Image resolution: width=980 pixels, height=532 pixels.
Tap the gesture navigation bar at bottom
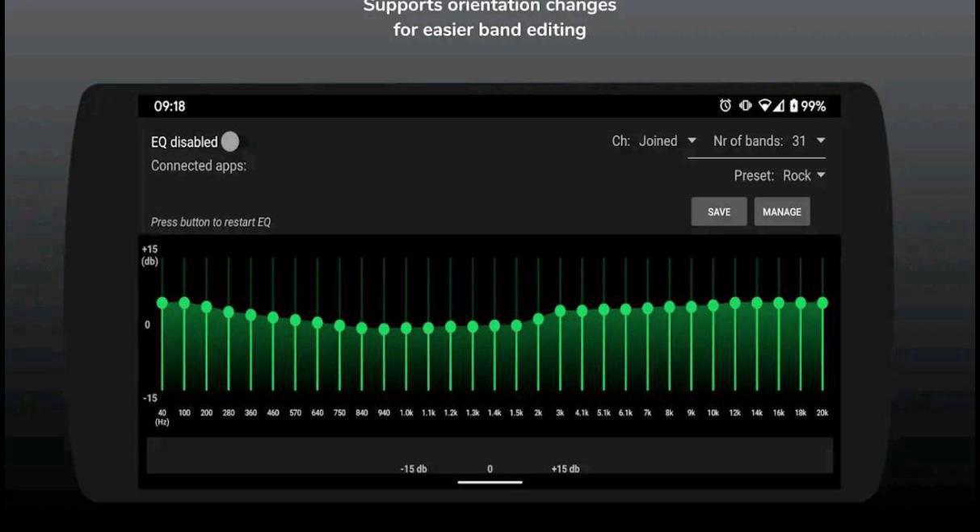coord(489,481)
